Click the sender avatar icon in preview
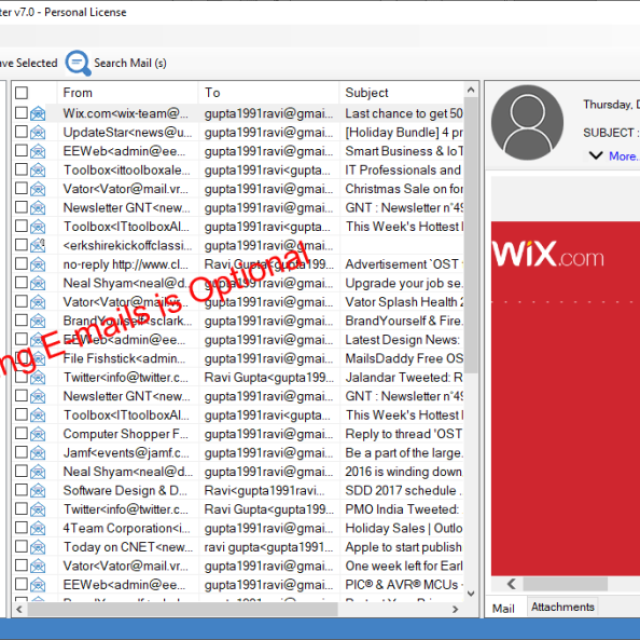640x640 pixels. click(x=527, y=122)
